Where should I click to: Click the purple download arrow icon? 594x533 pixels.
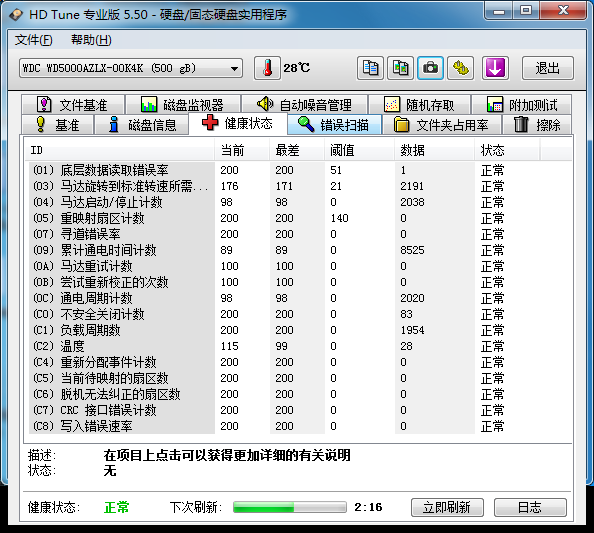click(495, 68)
